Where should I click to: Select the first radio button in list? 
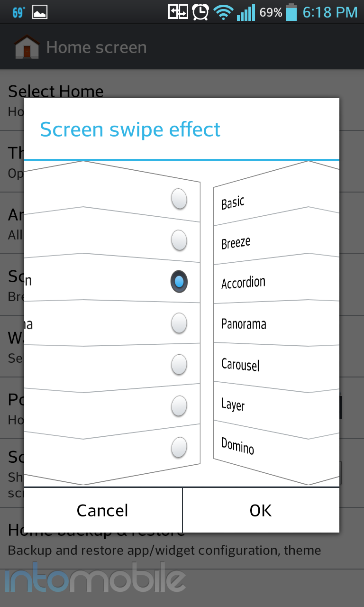pyautogui.click(x=179, y=199)
